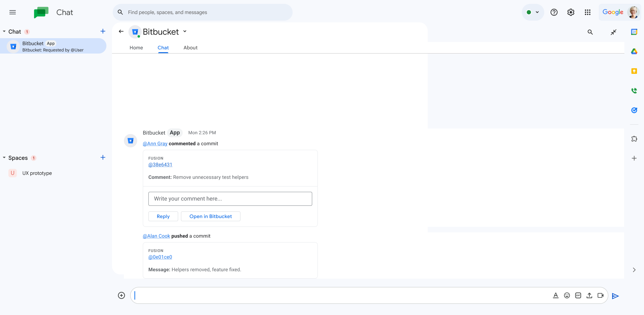This screenshot has height=315, width=644.
Task: Start a new chat with plus icon
Action: (103, 31)
